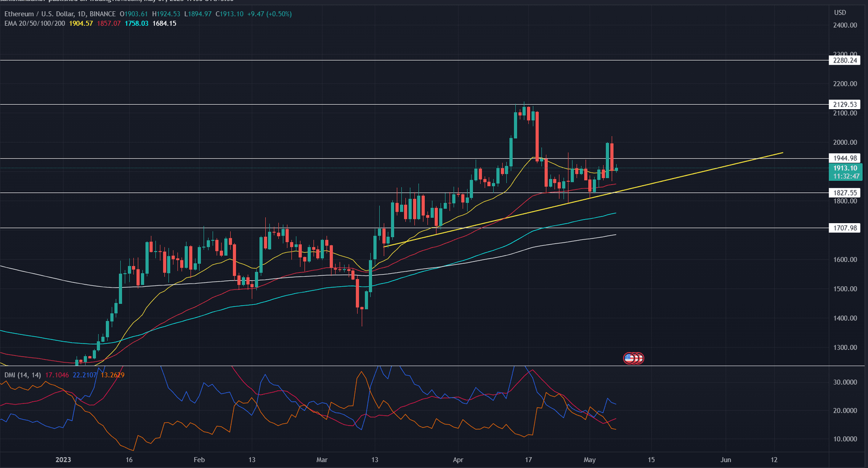Screen dimensions: 868x468
Task: Click the 1707.98 support price tag
Action: (845, 228)
